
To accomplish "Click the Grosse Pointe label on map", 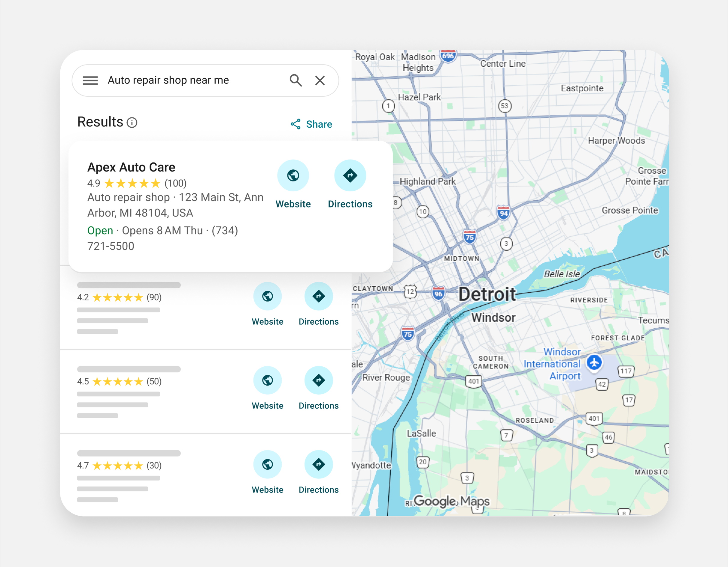I will [630, 210].
